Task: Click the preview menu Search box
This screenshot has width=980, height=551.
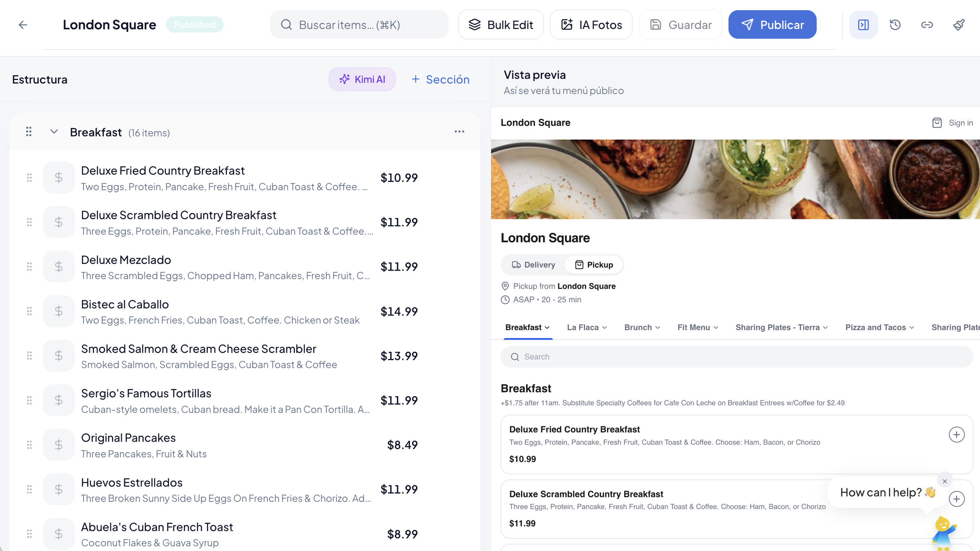Action: [737, 357]
